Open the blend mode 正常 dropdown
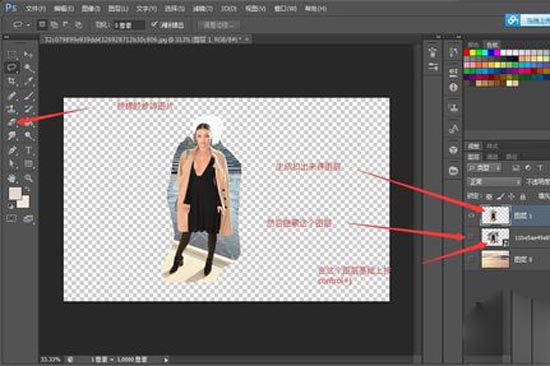Screen dimensions: 550x366 495,182
